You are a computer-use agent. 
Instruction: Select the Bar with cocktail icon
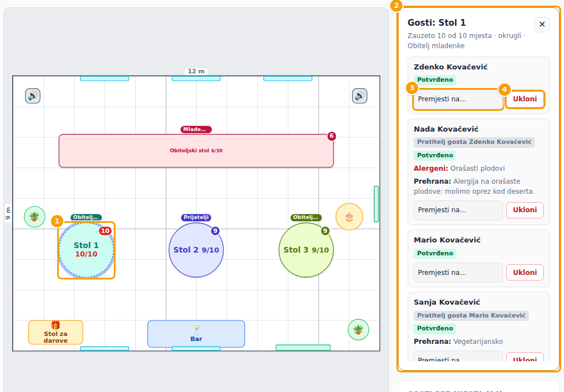click(196, 334)
